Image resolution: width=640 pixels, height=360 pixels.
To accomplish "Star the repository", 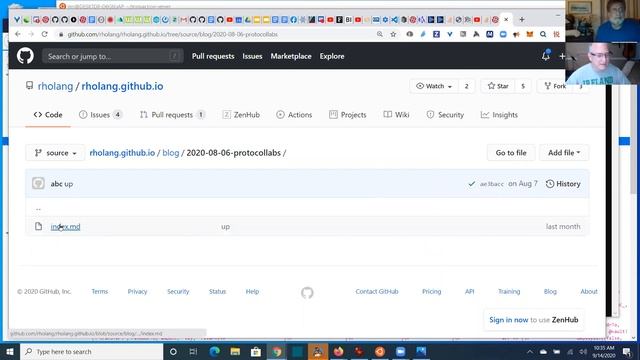I will pyautogui.click(x=498, y=86).
